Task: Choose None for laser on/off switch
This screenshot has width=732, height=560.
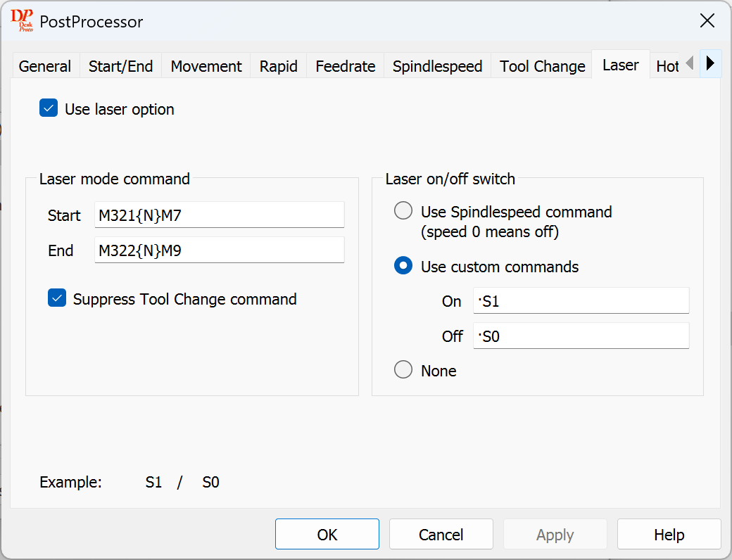Action: pos(403,370)
